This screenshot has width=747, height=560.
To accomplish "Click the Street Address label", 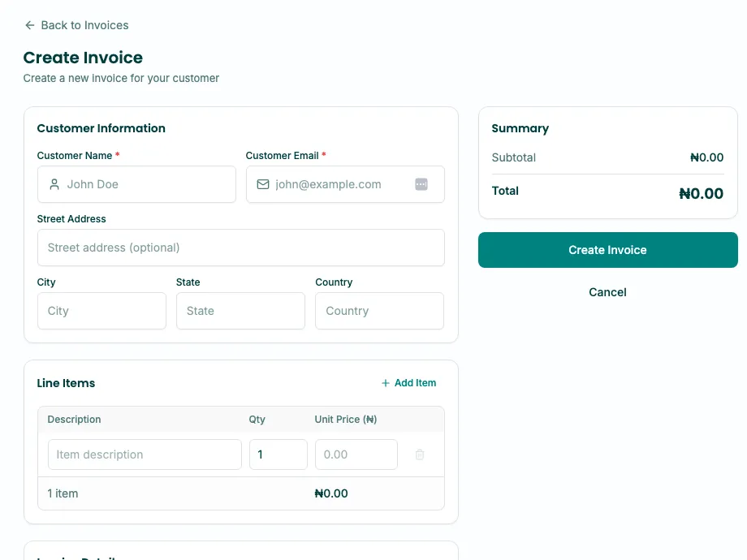I will point(71,219).
